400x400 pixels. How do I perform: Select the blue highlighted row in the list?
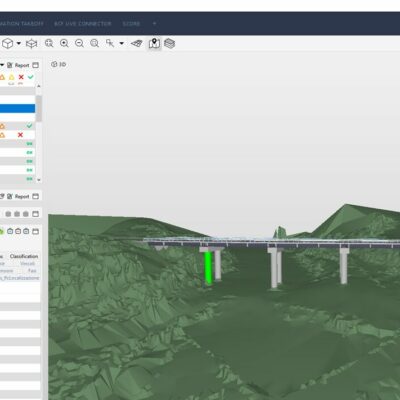(17, 108)
